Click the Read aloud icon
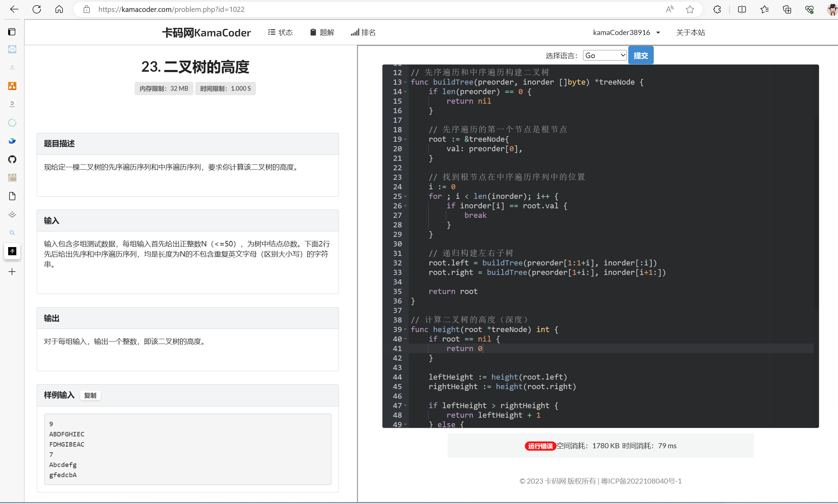 [669, 9]
